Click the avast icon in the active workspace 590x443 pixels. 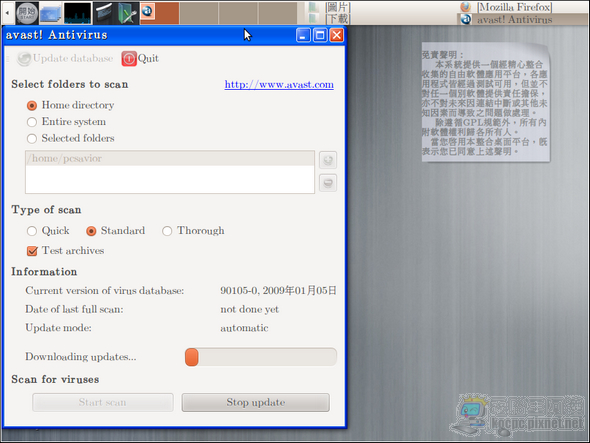[x=147, y=11]
